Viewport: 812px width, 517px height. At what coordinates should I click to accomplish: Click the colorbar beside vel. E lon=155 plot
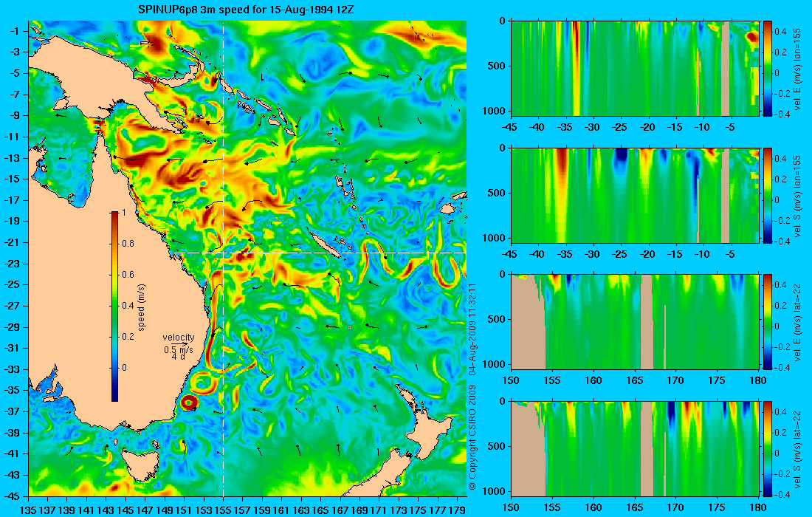click(x=768, y=69)
